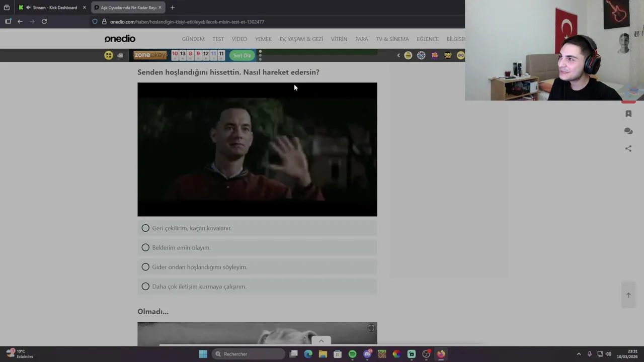Image resolution: width=644 pixels, height=362 pixels.
Task: Open volume control in the system tray
Action: (x=608, y=354)
